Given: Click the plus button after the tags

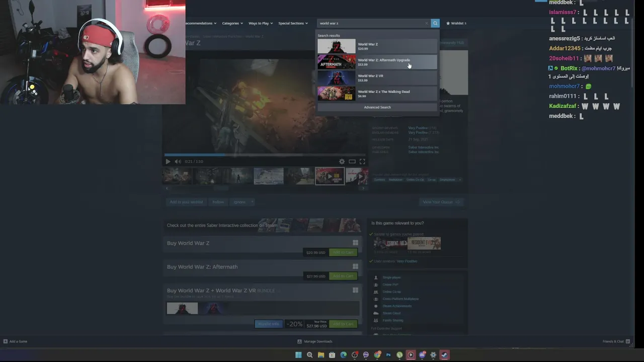Looking at the screenshot, I should (x=459, y=179).
